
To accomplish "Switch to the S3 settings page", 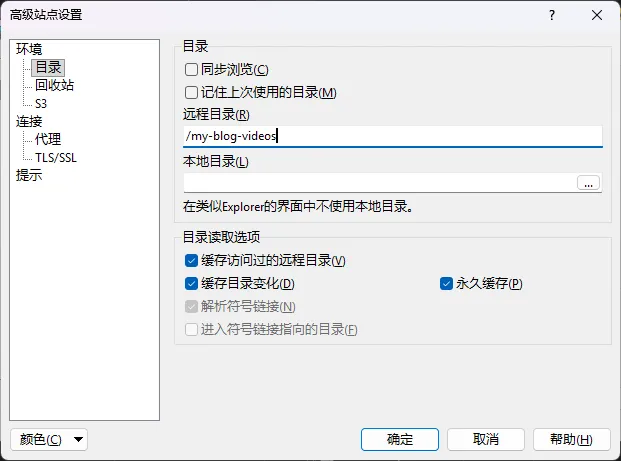I will 41,103.
